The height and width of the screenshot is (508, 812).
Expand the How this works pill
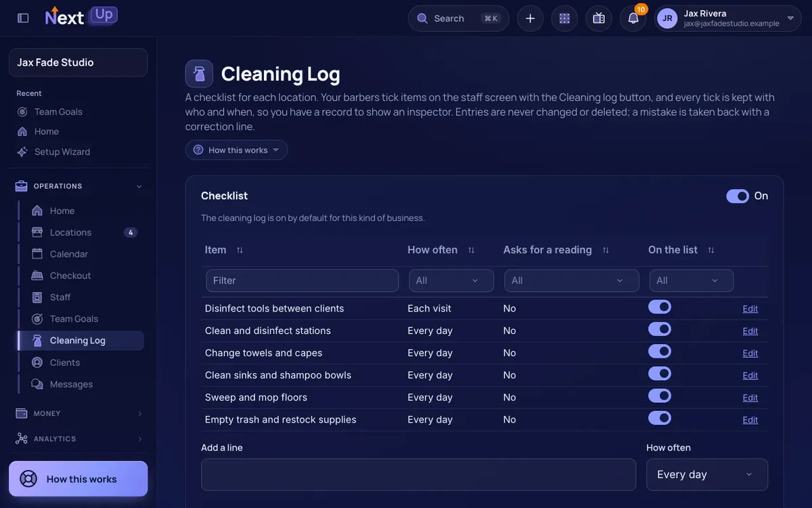(x=237, y=150)
